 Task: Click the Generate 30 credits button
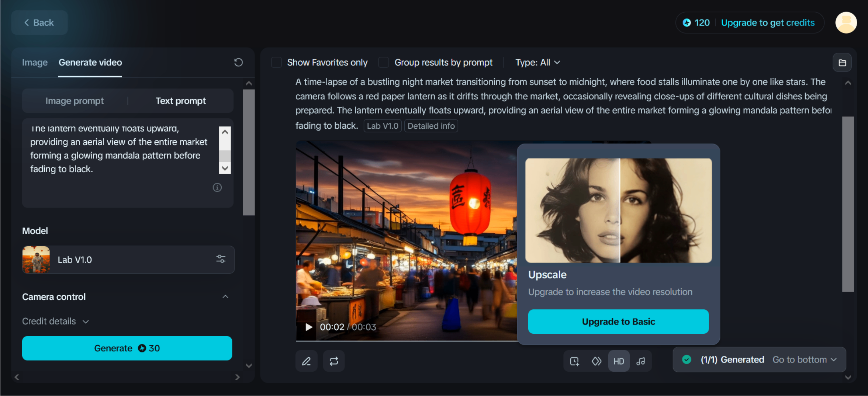pyautogui.click(x=127, y=348)
